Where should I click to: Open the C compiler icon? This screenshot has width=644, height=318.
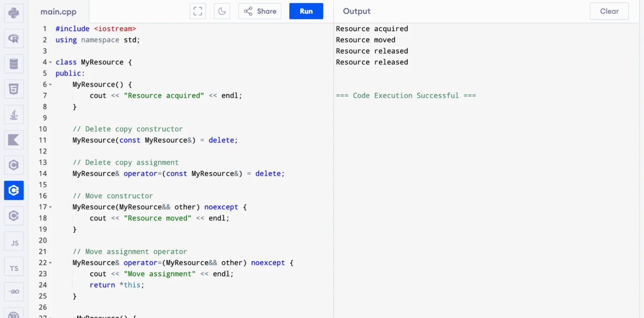tap(14, 165)
